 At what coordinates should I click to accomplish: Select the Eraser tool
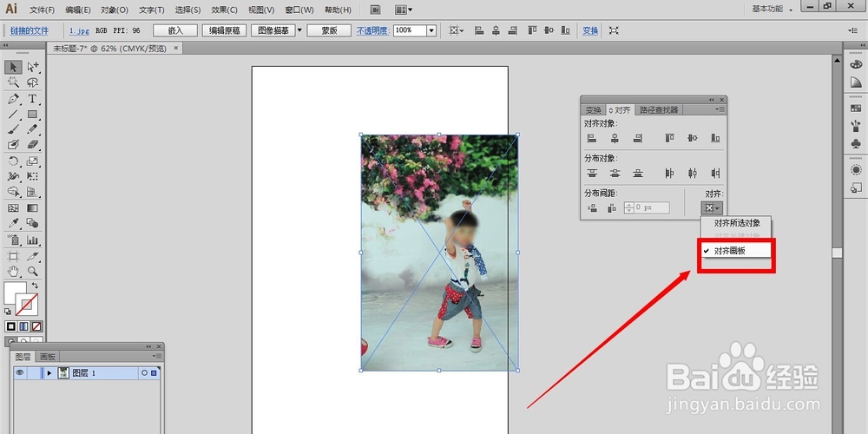[33, 144]
